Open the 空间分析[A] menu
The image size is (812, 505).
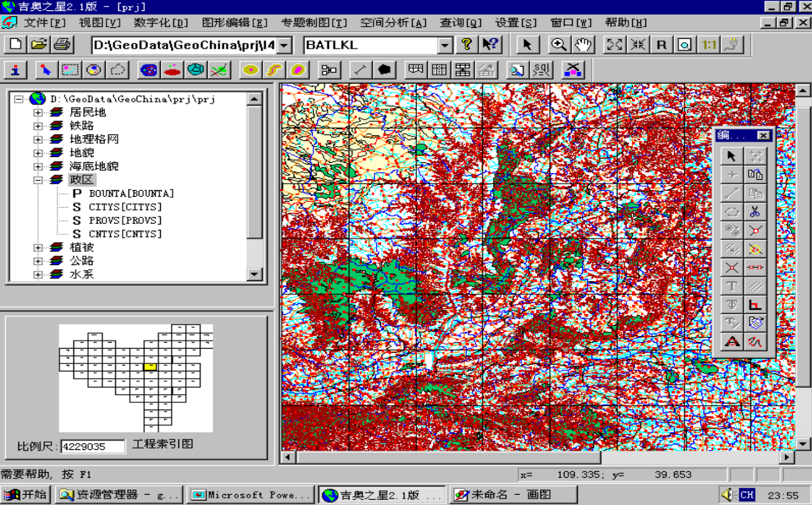(x=393, y=23)
